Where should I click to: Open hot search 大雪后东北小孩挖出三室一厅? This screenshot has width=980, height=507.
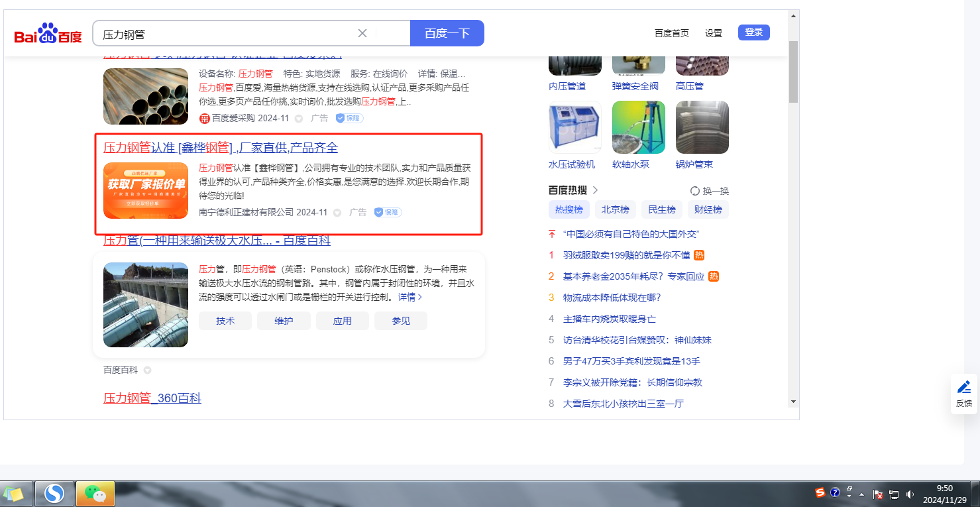(624, 404)
